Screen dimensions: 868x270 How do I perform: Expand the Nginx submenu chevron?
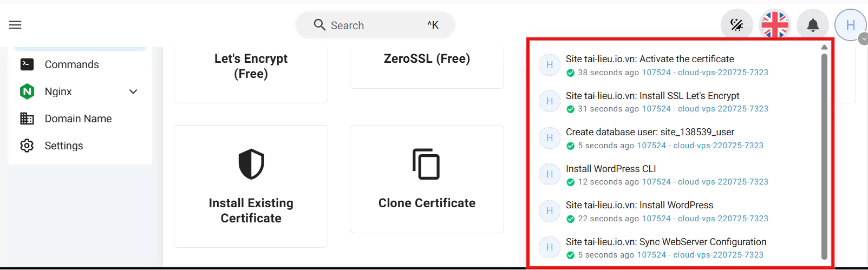pyautogui.click(x=133, y=91)
